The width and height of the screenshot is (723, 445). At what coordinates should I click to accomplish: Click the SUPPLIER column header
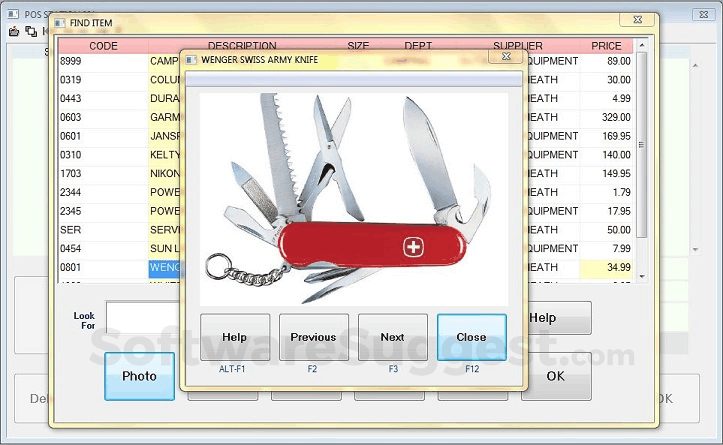[x=518, y=46]
